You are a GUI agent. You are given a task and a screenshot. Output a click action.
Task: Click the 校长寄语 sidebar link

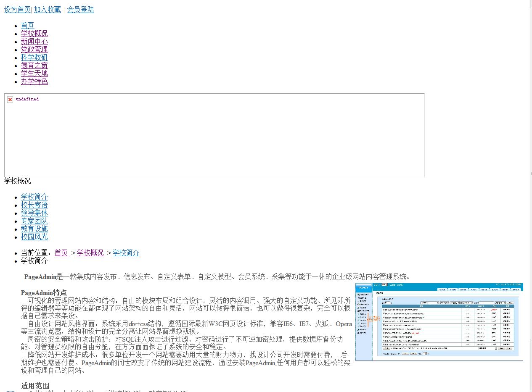pyautogui.click(x=34, y=205)
